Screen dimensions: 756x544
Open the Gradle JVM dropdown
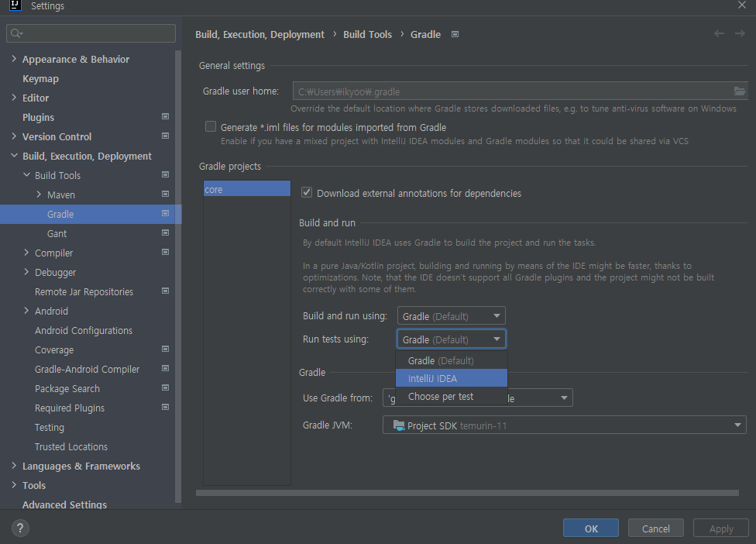565,425
